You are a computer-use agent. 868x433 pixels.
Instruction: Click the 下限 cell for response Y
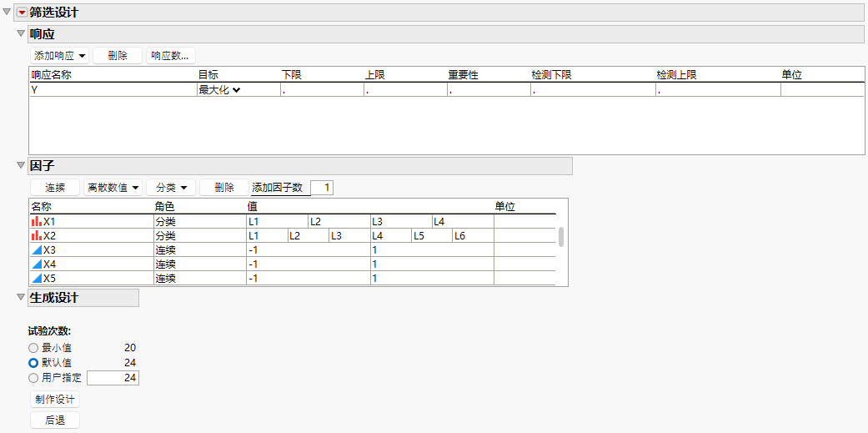tap(322, 90)
